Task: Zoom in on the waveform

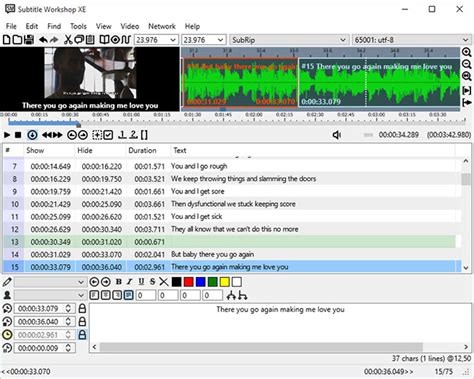Action: tap(467, 52)
